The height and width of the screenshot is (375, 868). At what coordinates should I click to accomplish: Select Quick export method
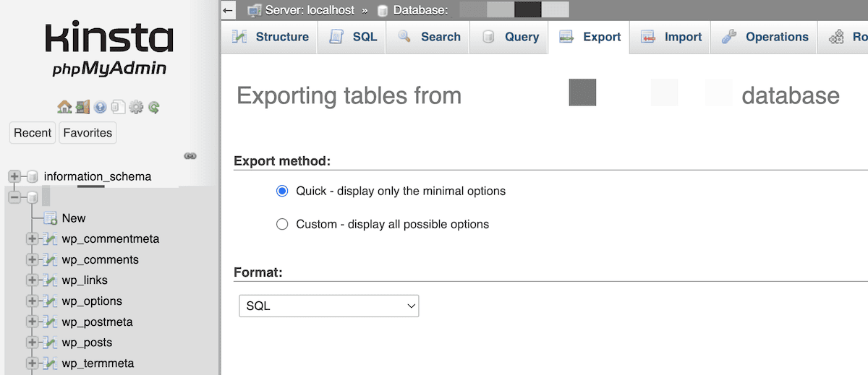[283, 191]
